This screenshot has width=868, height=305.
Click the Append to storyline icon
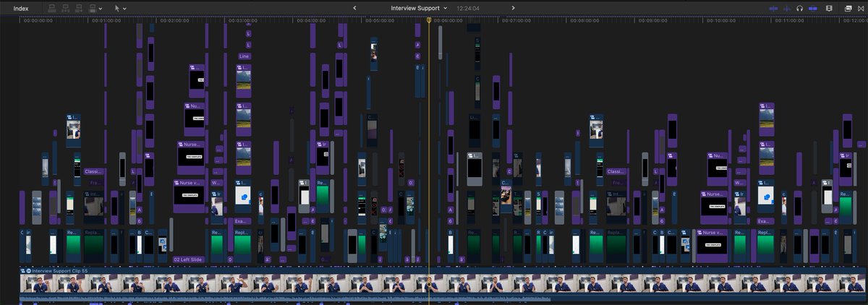(80, 8)
